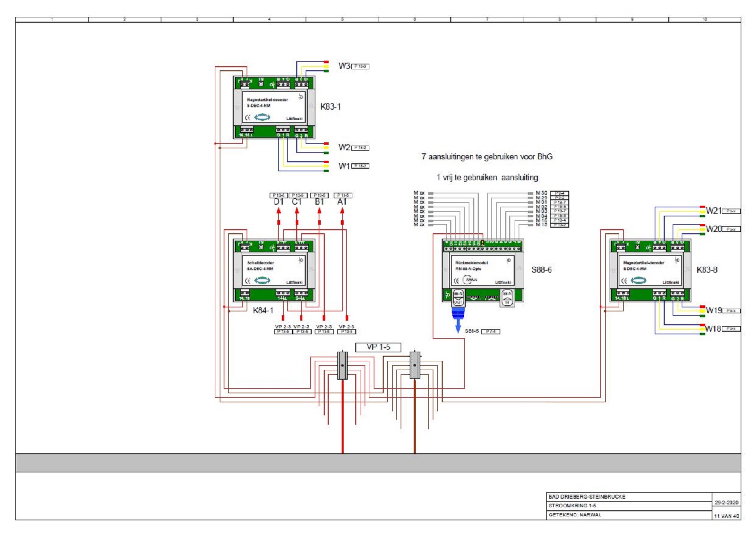
Task: Click the M 29 feedback label
Action: (x=541, y=198)
